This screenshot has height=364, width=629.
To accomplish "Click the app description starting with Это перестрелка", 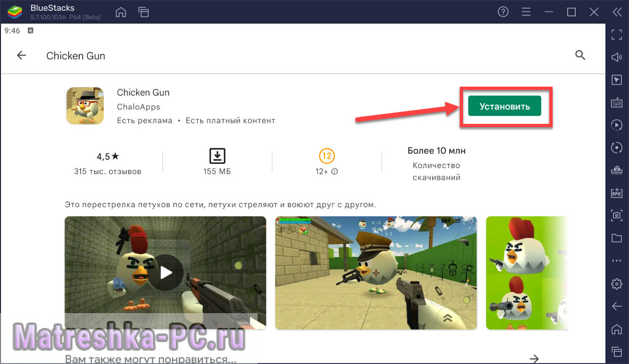I will click(220, 205).
